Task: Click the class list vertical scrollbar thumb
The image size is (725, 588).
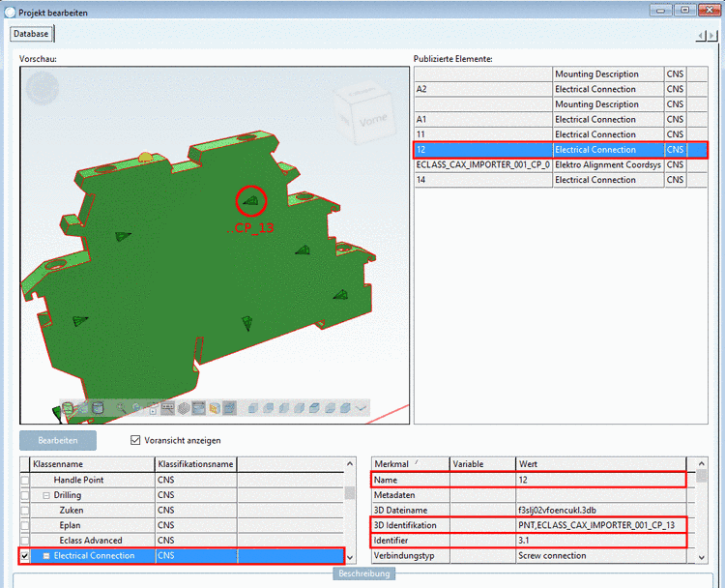Action: pyautogui.click(x=350, y=492)
